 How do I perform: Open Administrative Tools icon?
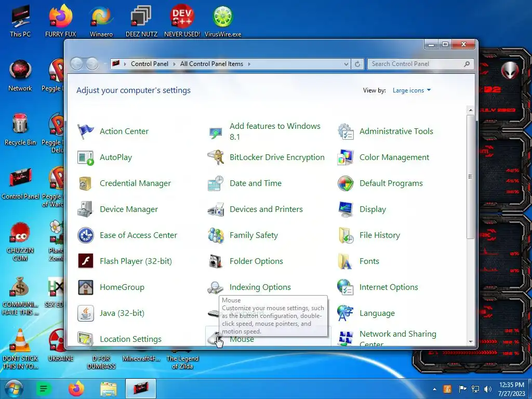coord(345,131)
